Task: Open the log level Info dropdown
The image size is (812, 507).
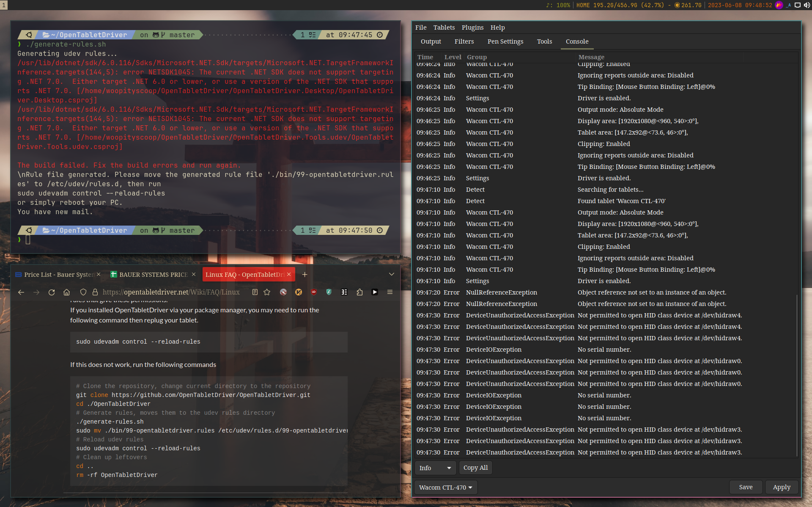Action: click(435, 468)
